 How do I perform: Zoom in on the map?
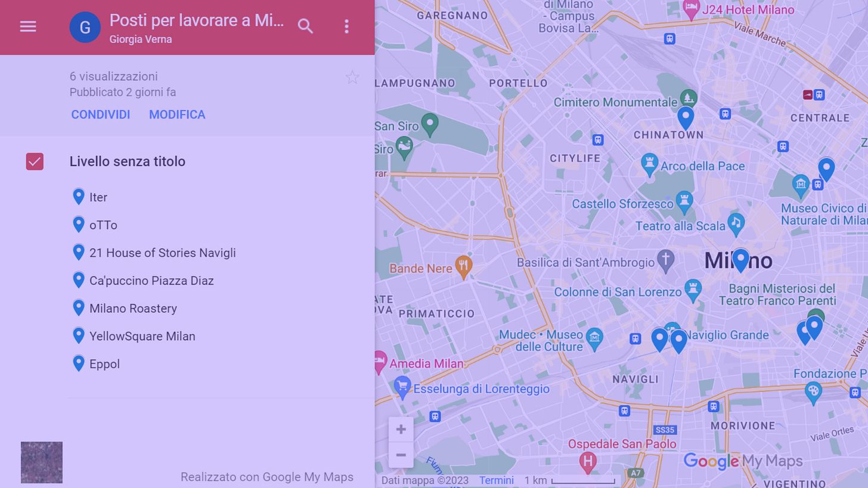tap(401, 430)
